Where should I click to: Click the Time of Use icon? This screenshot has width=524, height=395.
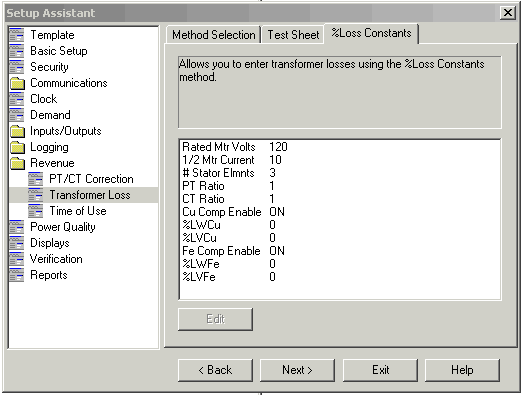point(35,211)
